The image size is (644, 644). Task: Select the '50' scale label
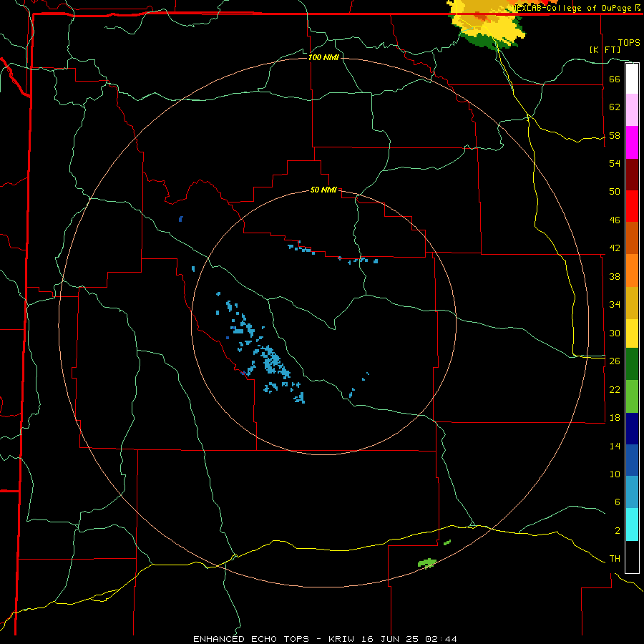tap(615, 191)
